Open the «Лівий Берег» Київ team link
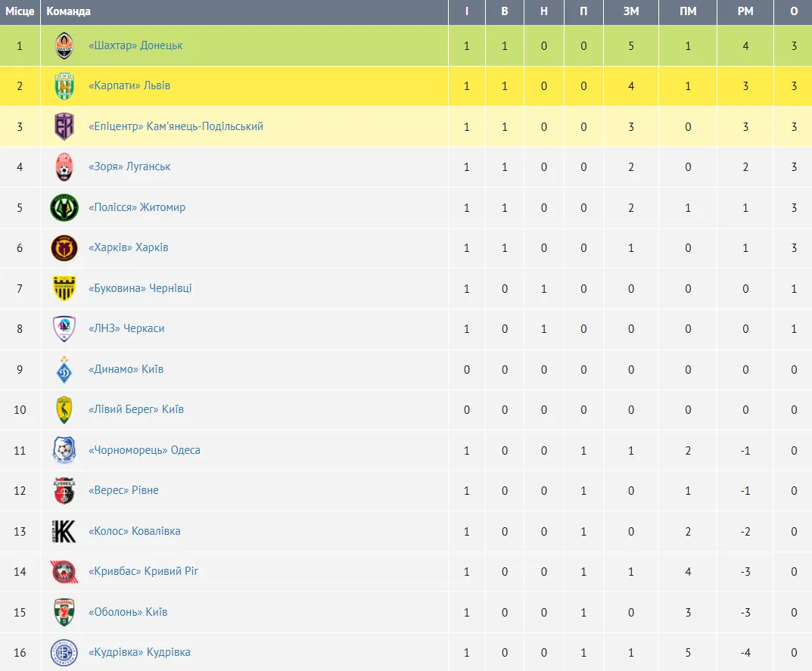The image size is (812, 671). coord(136,409)
